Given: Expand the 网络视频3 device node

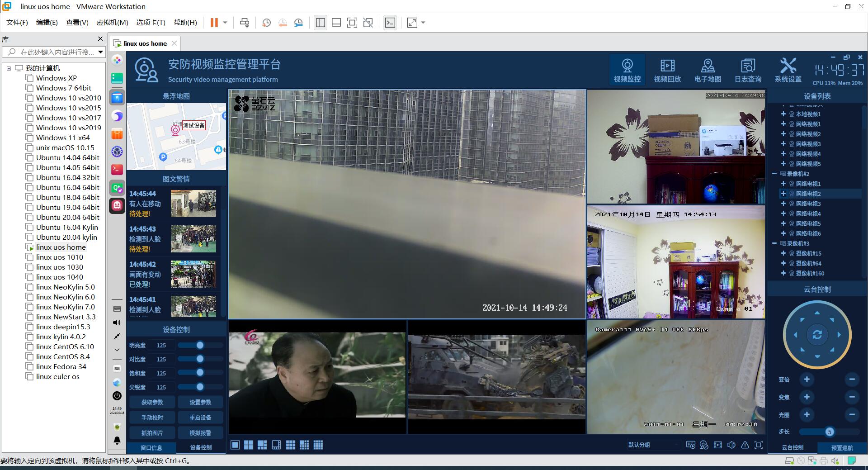Looking at the screenshot, I should (x=783, y=144).
